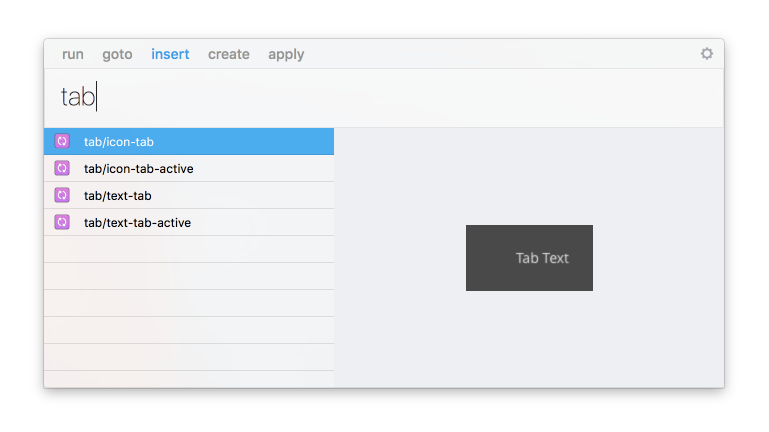Image resolution: width=769 pixels, height=432 pixels.
Task: Switch to the goto tab
Action: click(117, 54)
